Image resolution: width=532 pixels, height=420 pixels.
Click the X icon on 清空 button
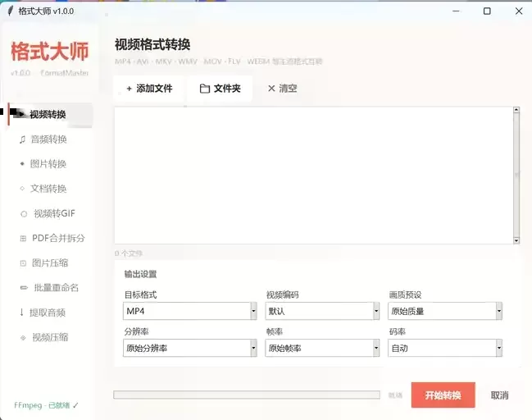click(271, 89)
